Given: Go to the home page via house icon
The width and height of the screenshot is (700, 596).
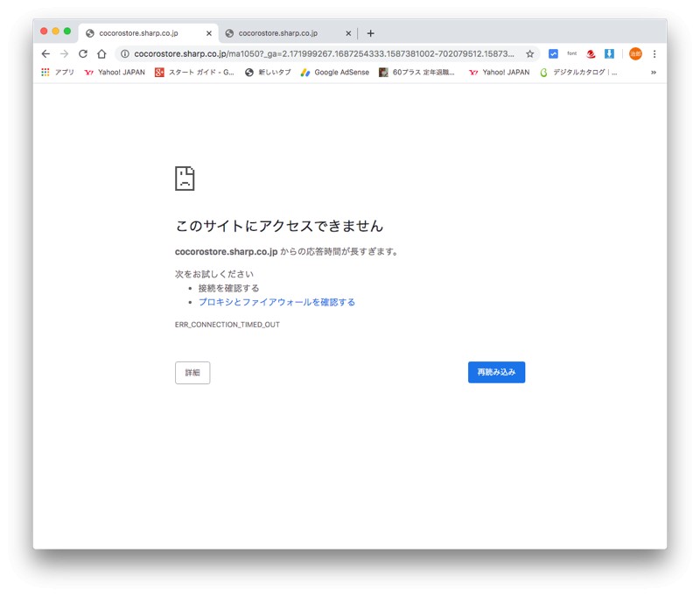Looking at the screenshot, I should click(101, 53).
